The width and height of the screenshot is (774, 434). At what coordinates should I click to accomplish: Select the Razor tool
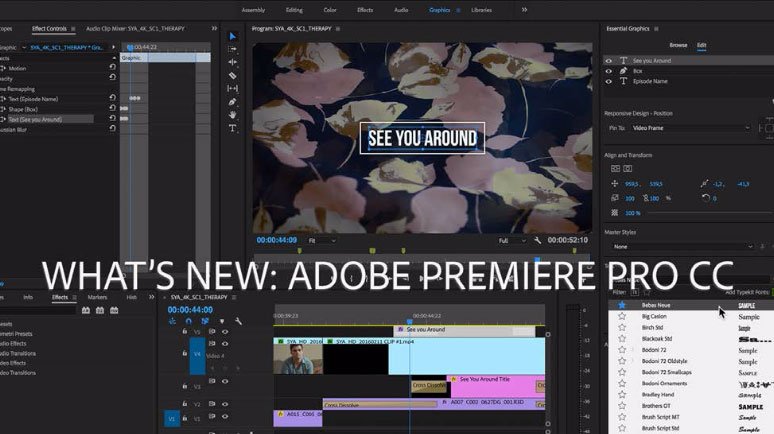pos(232,76)
